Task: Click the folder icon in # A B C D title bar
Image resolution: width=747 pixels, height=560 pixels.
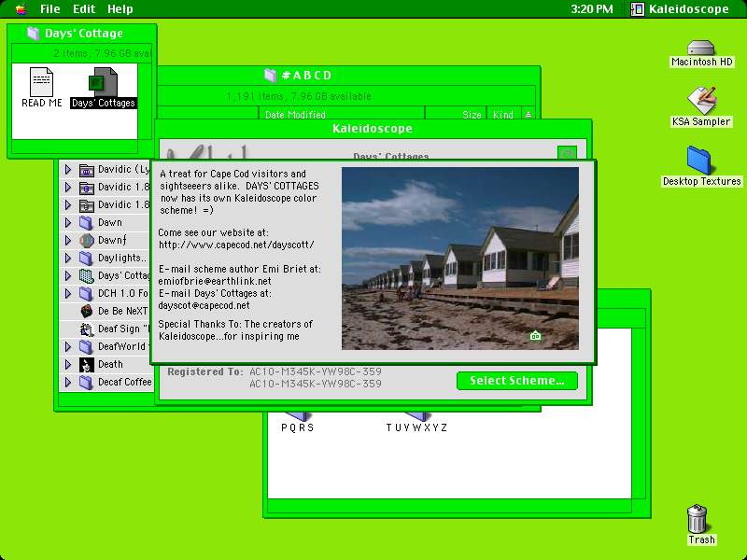Action: pos(271,76)
